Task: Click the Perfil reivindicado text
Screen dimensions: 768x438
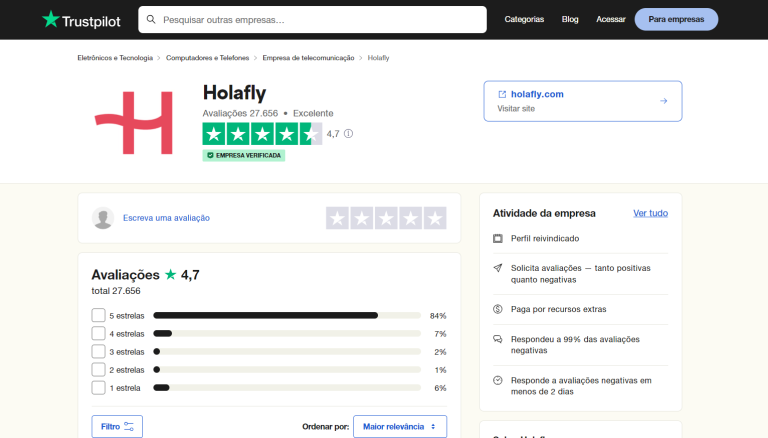Action: pyautogui.click(x=545, y=239)
